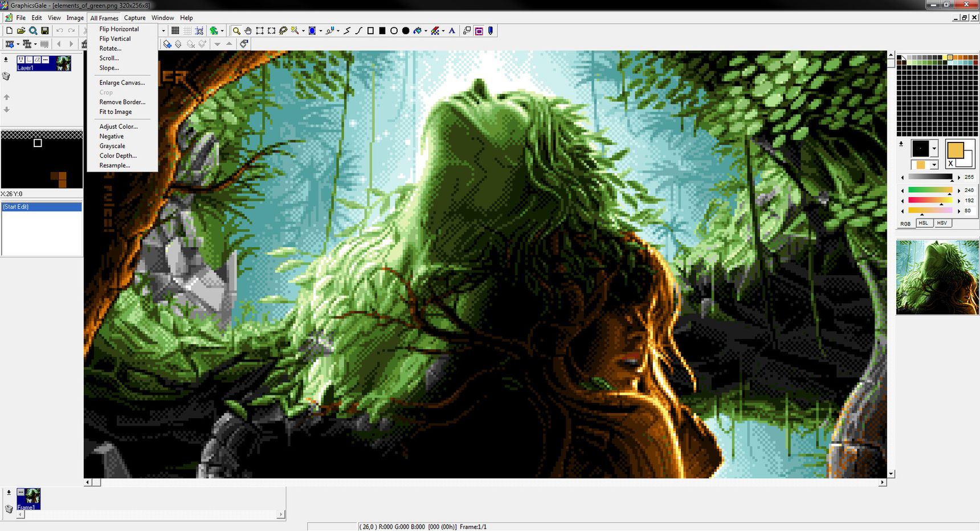Select the magic wand tool
Viewport: 980px width, 531px height.
tap(295, 31)
